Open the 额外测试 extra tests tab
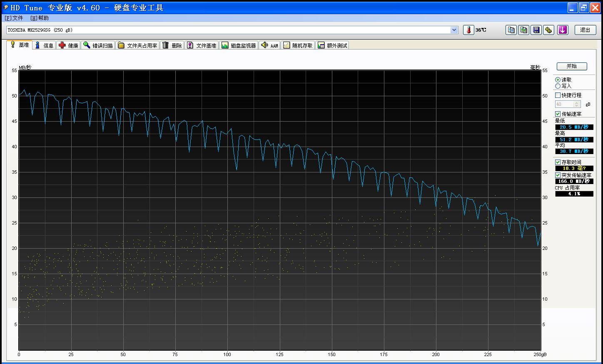Image resolution: width=603 pixels, height=364 pixels. point(332,45)
